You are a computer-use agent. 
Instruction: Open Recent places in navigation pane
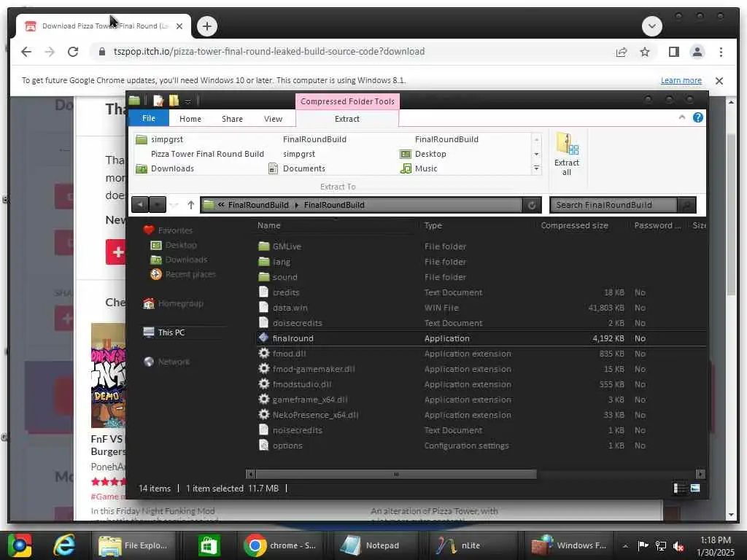coord(190,274)
